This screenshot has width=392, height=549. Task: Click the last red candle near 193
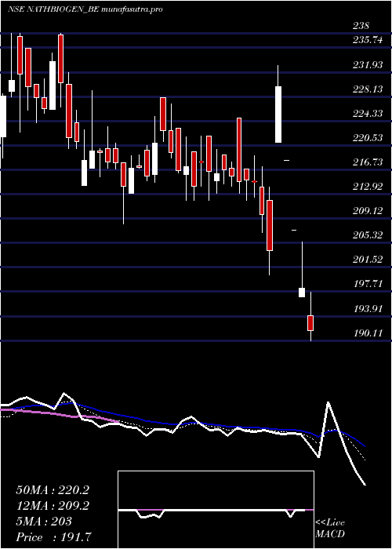point(310,323)
